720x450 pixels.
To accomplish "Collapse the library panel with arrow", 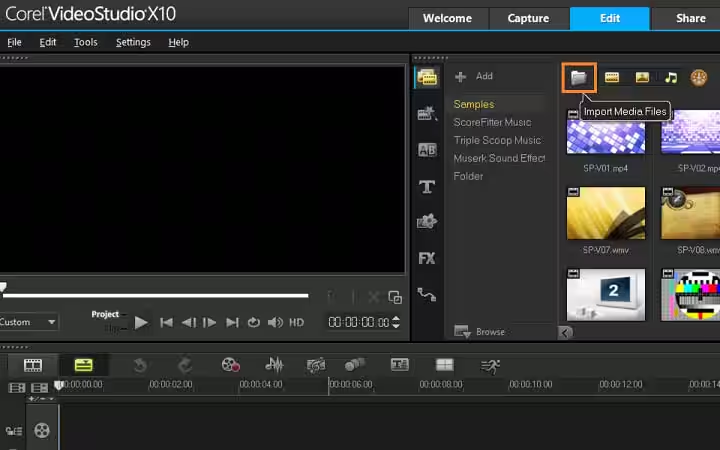I will pos(565,332).
